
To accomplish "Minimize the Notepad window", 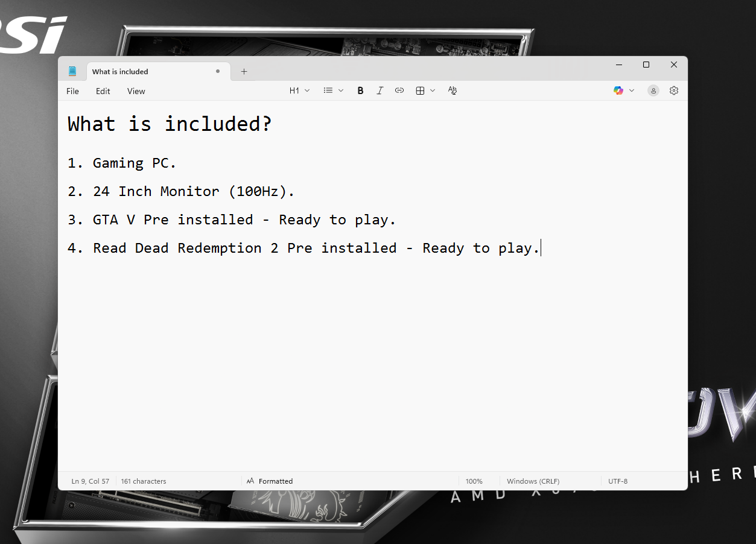I will click(x=619, y=65).
